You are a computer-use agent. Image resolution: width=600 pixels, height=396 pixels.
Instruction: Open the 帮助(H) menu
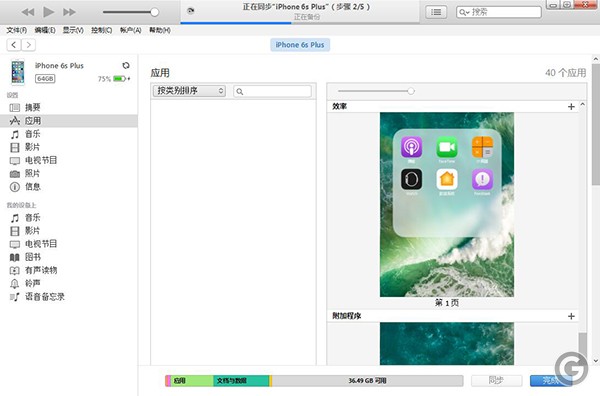(x=160, y=30)
